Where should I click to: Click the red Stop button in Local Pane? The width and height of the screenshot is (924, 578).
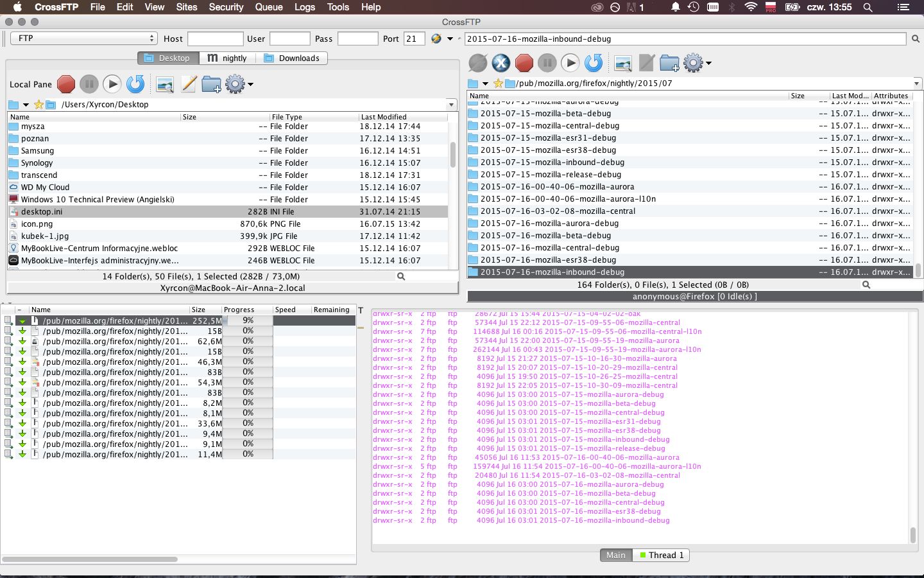(66, 84)
